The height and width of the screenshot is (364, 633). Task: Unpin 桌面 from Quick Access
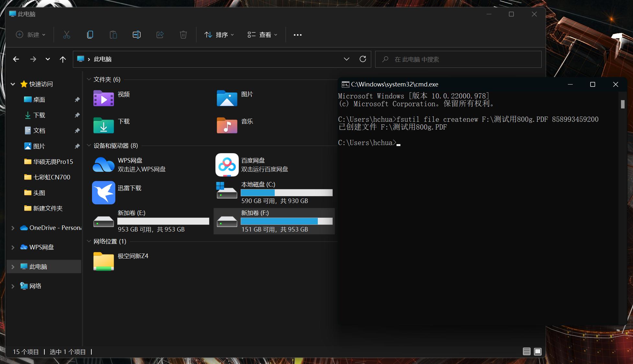pyautogui.click(x=77, y=99)
